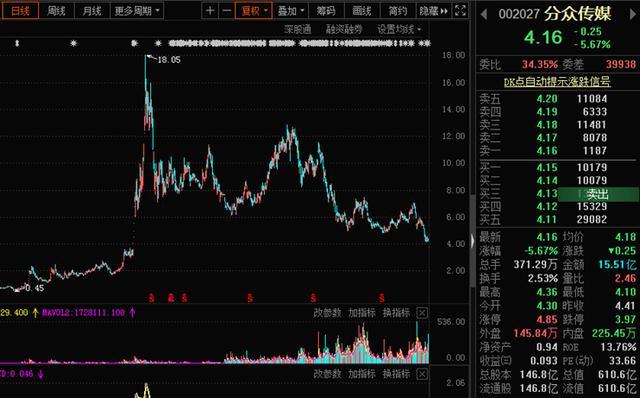Expand 叠加 overlay dropdown
The height and width of the screenshot is (398, 640).
(x=291, y=11)
